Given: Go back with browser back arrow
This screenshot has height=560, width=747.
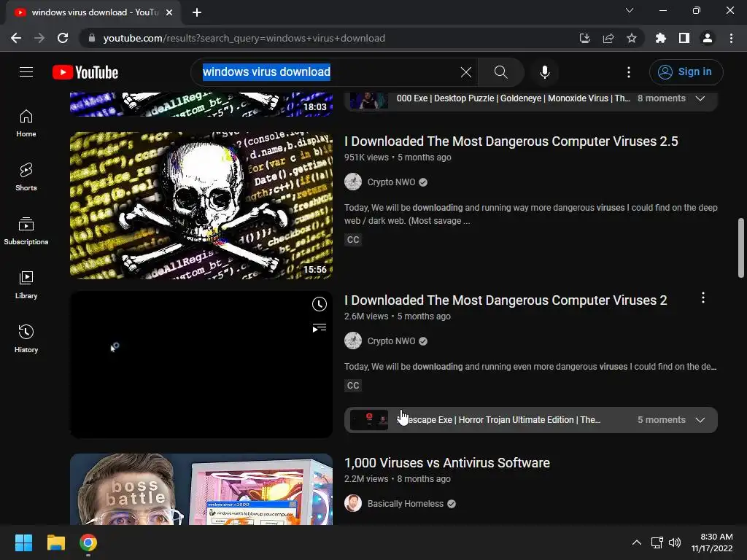Looking at the screenshot, I should pyautogui.click(x=16, y=38).
